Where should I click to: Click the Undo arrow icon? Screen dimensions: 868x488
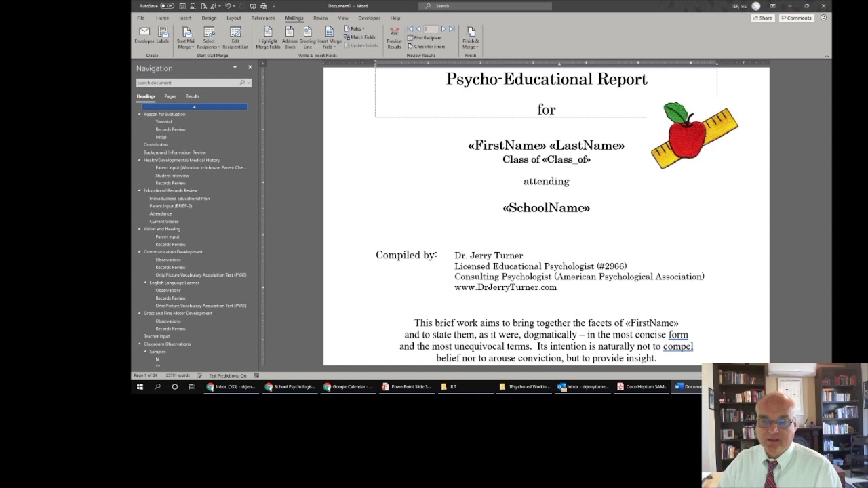point(228,6)
